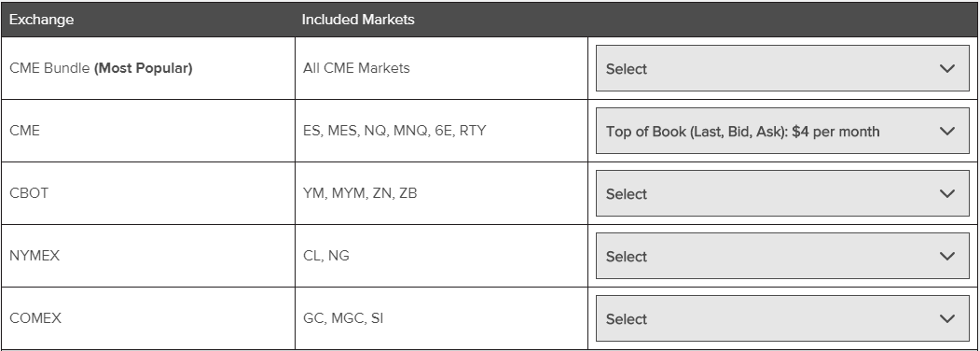980x351 pixels.
Task: Click the chevron arrow in NYMEX row
Action: coord(947,256)
